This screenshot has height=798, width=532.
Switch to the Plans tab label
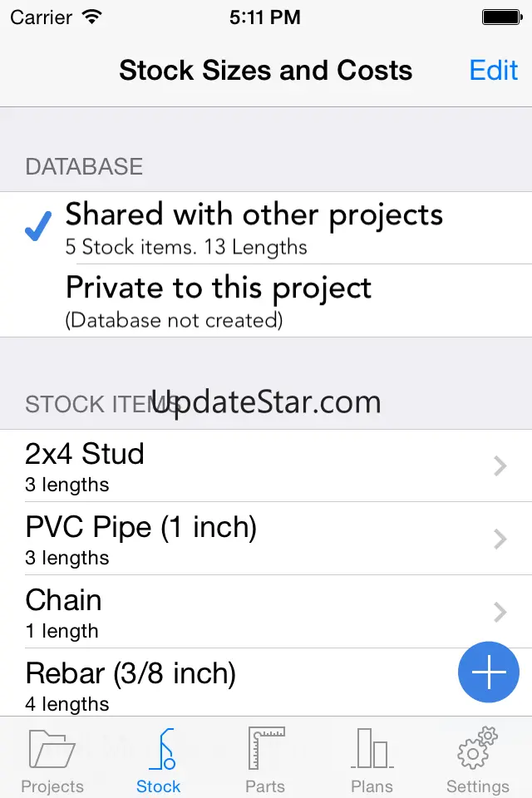(x=372, y=786)
